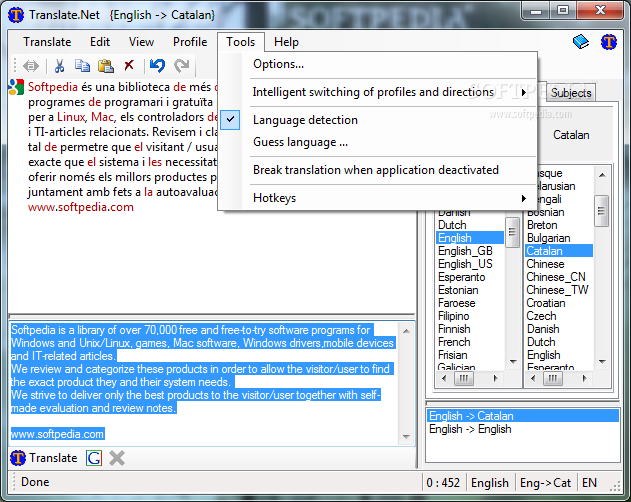Click the blue Undo arrow icon
Screen dimensions: 631x502
point(157,65)
